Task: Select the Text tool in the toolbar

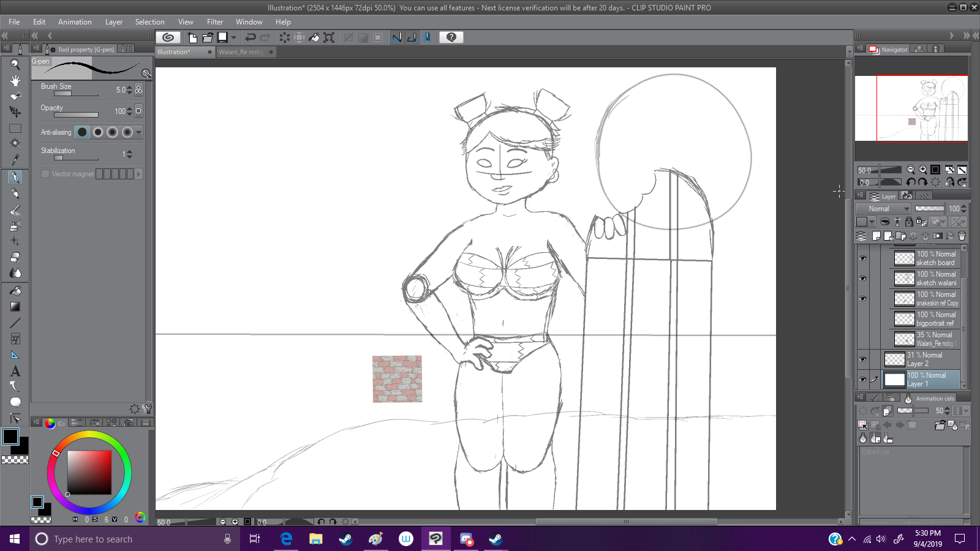Action: click(x=15, y=371)
